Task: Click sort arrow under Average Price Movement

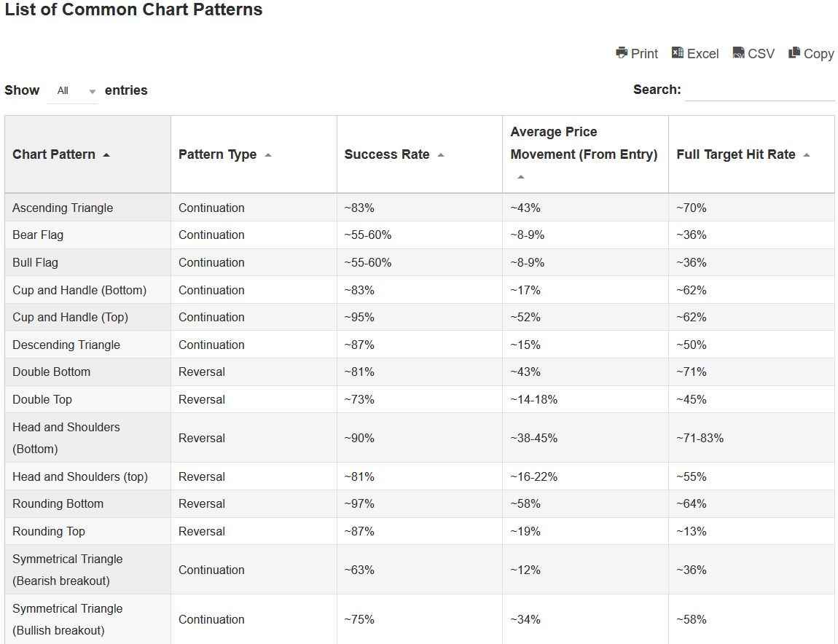Action: [520, 177]
